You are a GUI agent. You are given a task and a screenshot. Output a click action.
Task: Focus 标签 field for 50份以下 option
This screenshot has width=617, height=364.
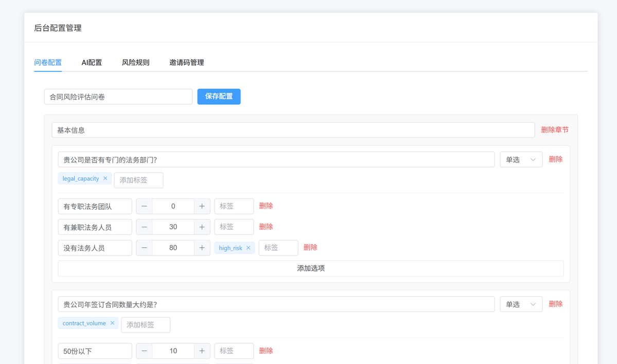pyautogui.click(x=234, y=351)
